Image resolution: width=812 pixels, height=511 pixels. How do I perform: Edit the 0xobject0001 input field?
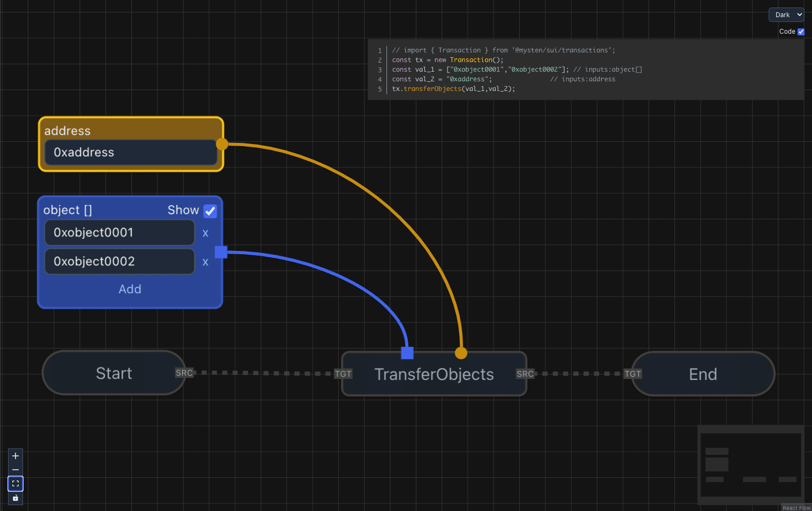click(x=119, y=233)
